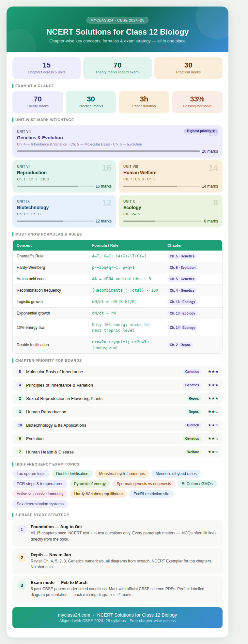Click the 33% passing threshold card
Viewport: 248px width, 644px height.
point(197,102)
